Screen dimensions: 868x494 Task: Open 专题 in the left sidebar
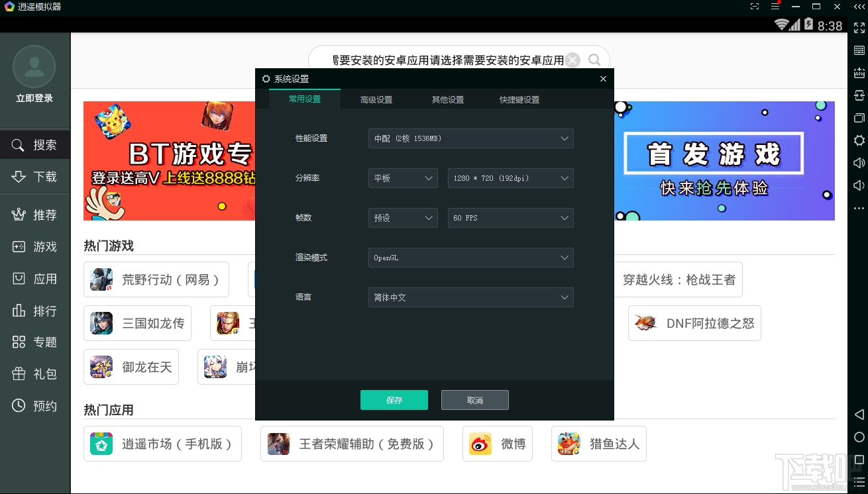point(35,342)
